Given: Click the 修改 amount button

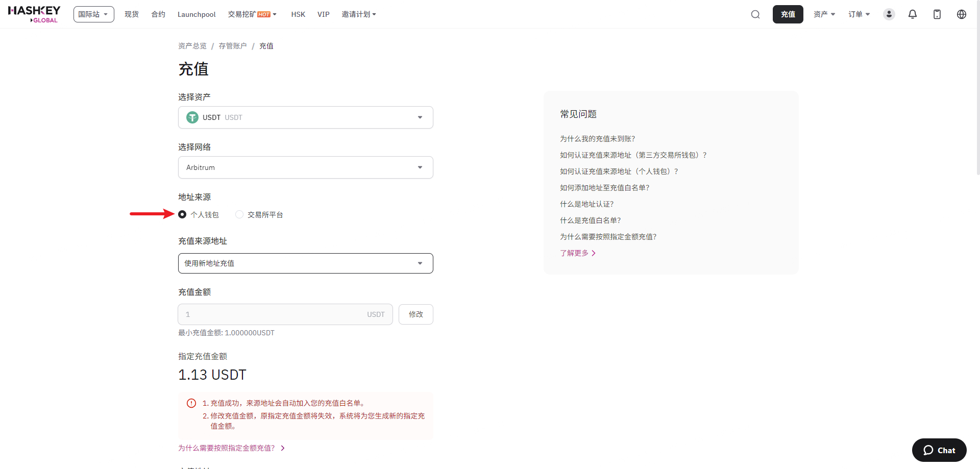Looking at the screenshot, I should tap(416, 314).
